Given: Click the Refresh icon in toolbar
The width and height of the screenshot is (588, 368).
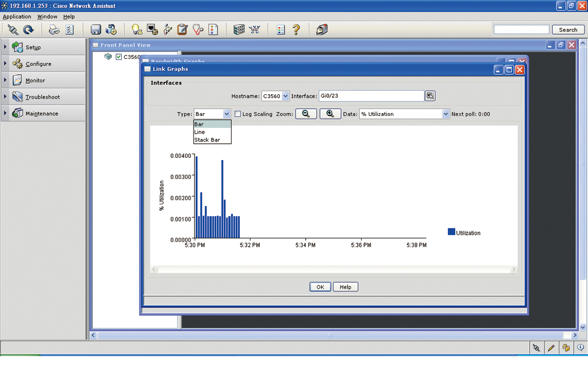Looking at the screenshot, I should [x=28, y=29].
